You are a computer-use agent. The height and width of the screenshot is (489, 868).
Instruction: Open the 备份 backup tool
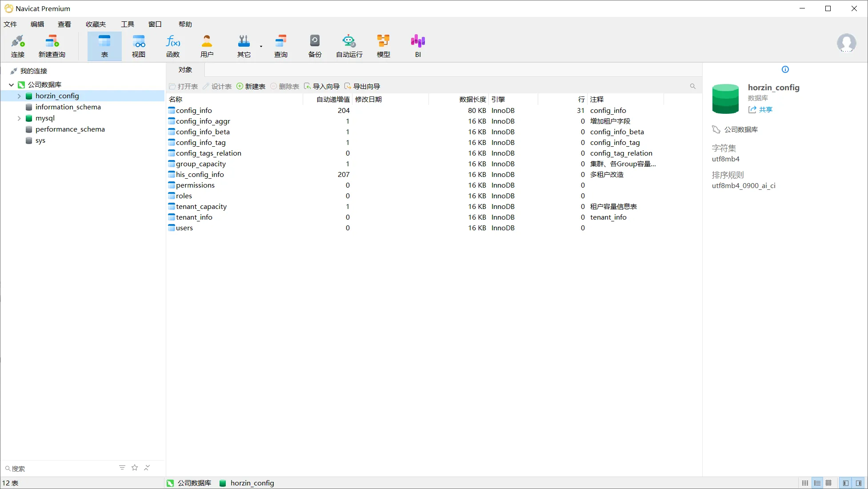315,46
